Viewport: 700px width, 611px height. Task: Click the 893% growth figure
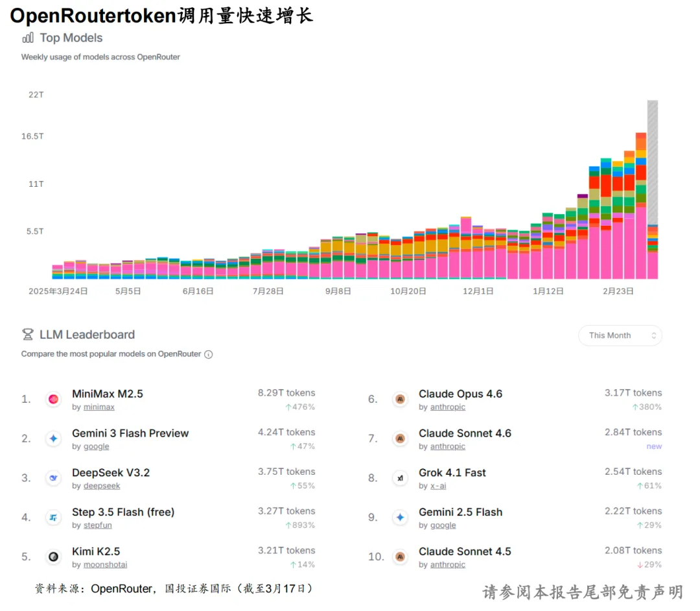point(301,525)
